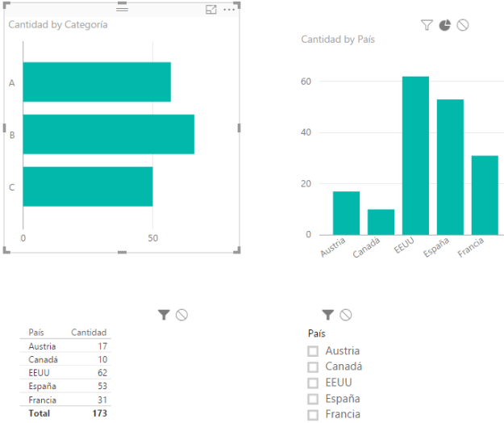Enable the EEUU checkbox in País slicer

coord(313,383)
